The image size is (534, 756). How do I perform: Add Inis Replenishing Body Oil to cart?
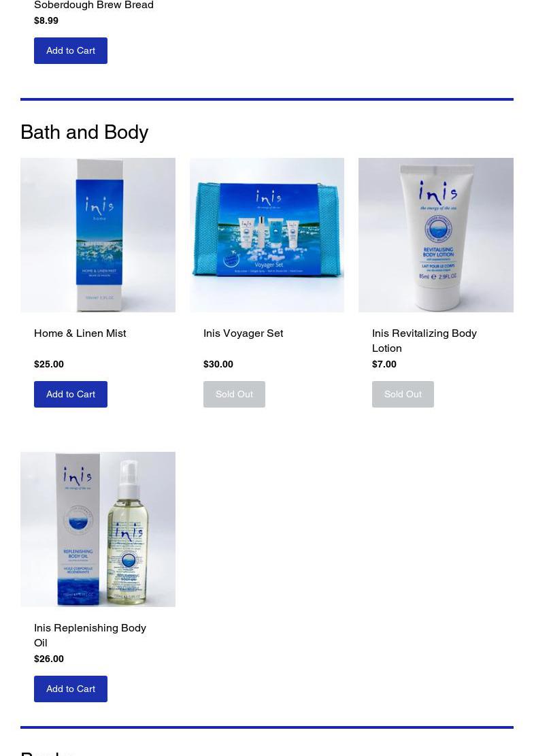70,689
